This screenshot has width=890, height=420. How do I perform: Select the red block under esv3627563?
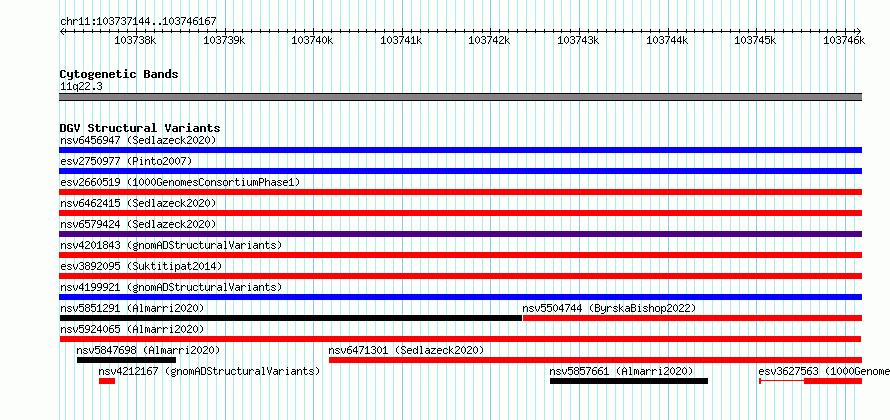tap(833, 381)
